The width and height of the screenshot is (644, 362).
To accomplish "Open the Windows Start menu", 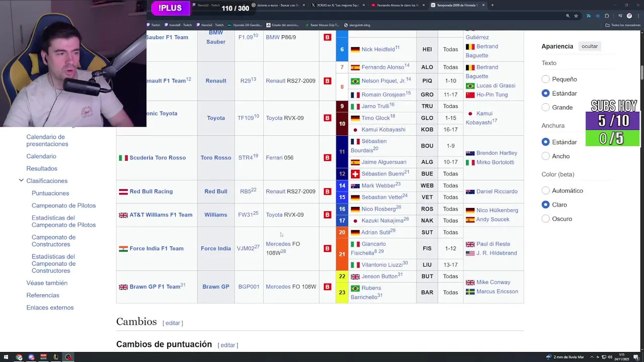I will click(7, 357).
